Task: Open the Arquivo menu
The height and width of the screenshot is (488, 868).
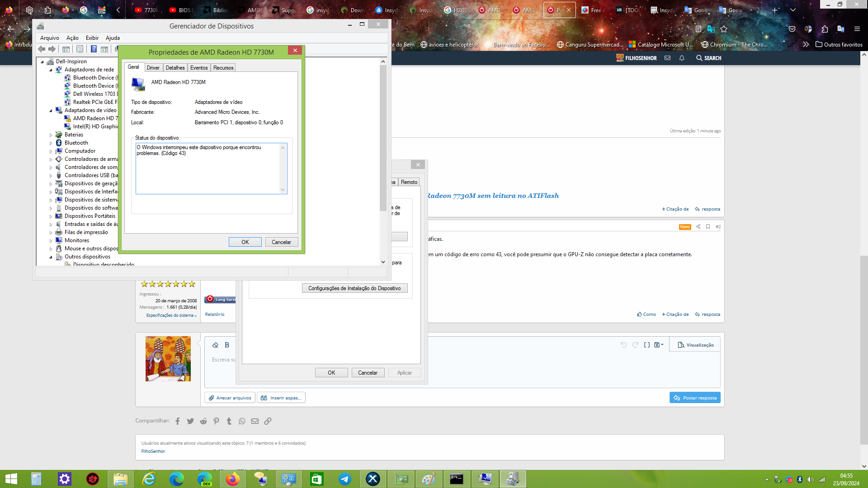Action: (x=49, y=38)
